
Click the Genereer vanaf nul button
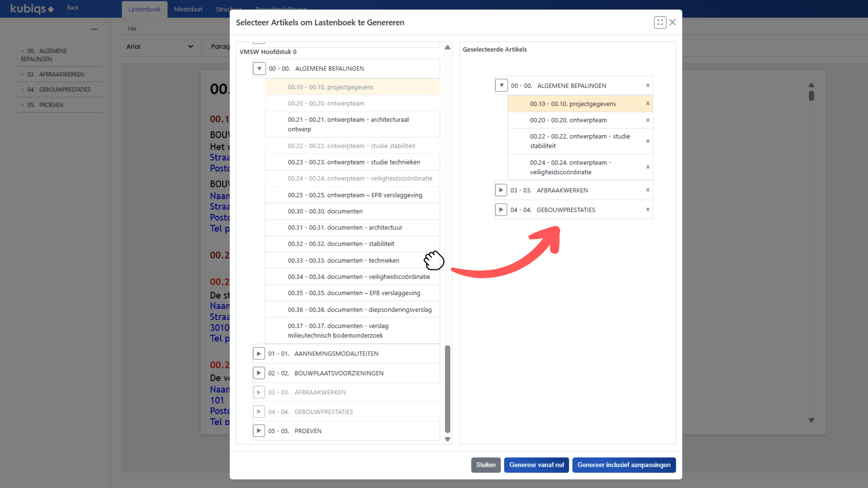(x=536, y=465)
